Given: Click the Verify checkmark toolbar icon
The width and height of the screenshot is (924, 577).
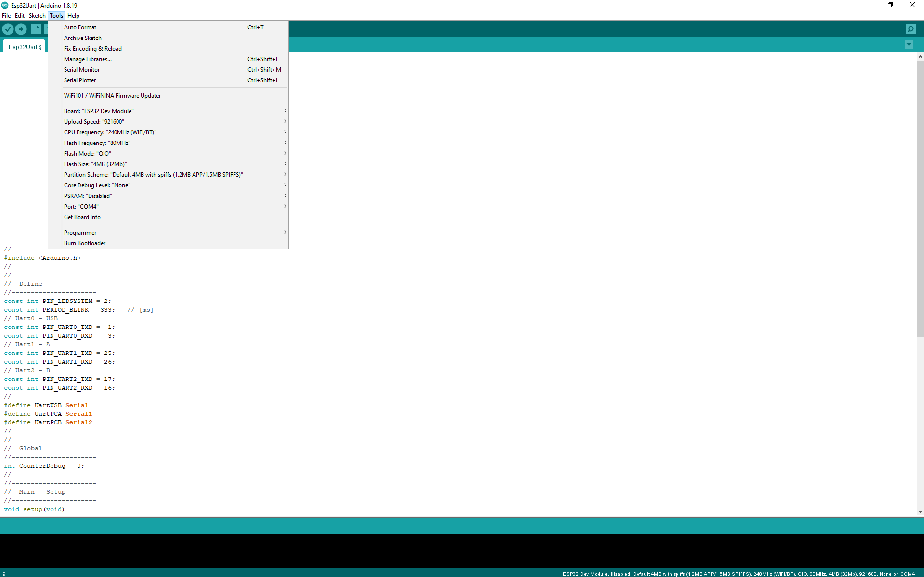Looking at the screenshot, I should coord(8,29).
